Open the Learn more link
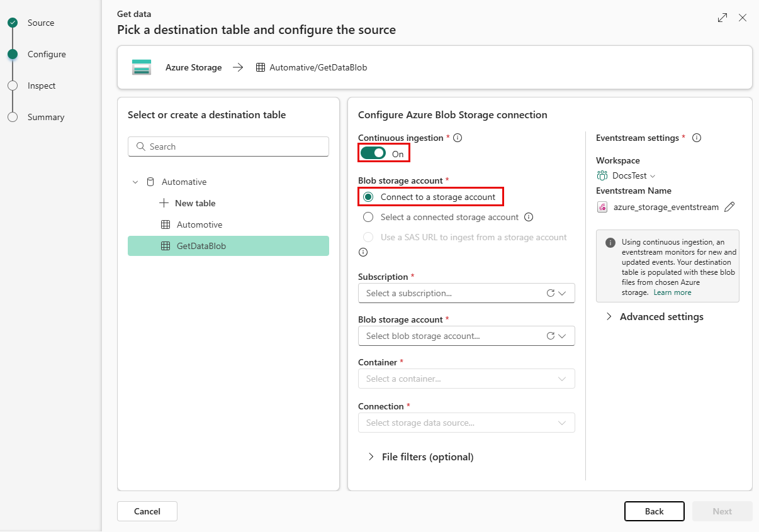 (x=672, y=292)
